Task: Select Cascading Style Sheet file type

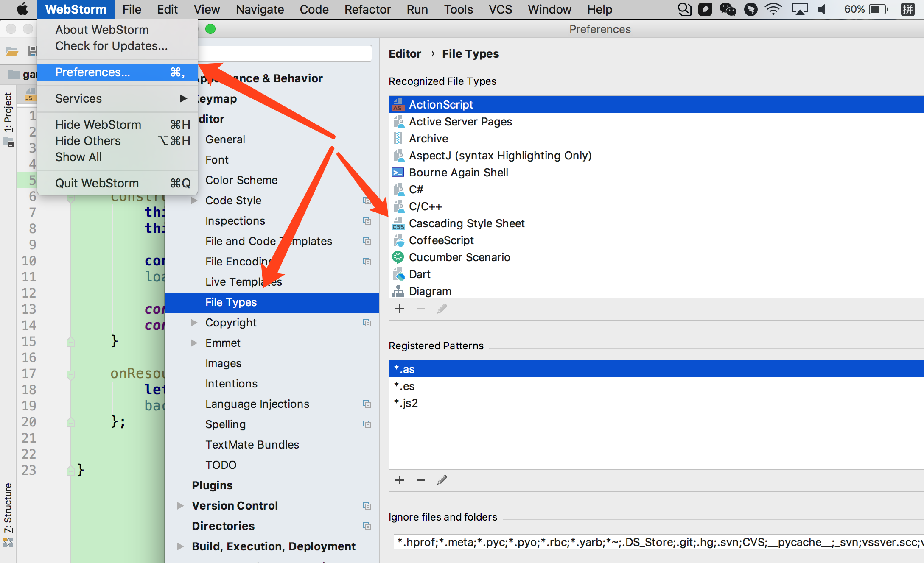Action: (x=466, y=223)
